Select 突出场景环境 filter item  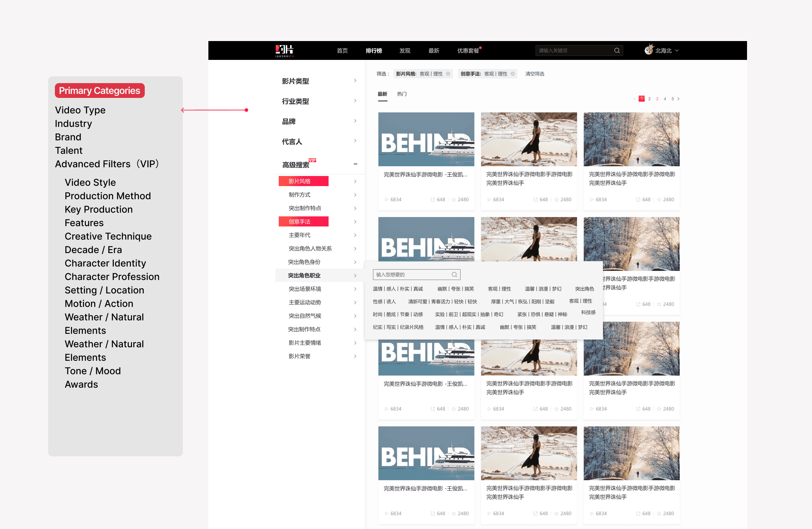[x=305, y=289]
